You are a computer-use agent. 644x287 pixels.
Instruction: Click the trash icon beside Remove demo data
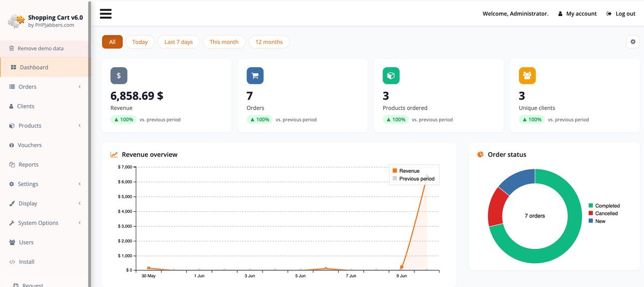12,48
